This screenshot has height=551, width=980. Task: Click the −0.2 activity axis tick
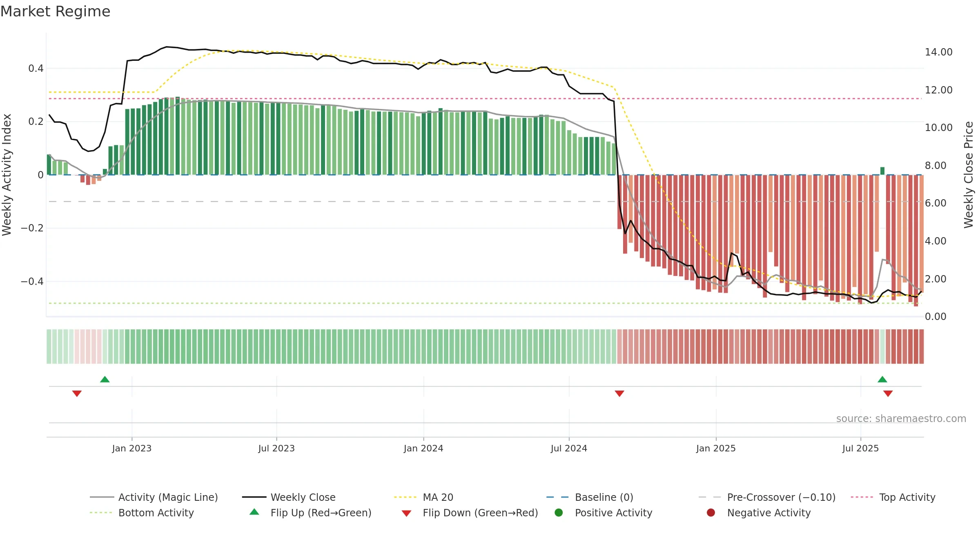coord(32,228)
